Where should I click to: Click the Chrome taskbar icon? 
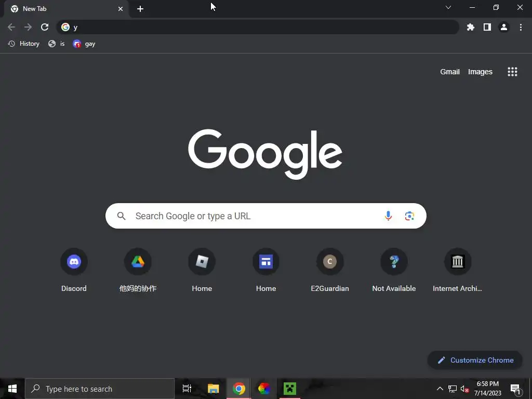239,389
